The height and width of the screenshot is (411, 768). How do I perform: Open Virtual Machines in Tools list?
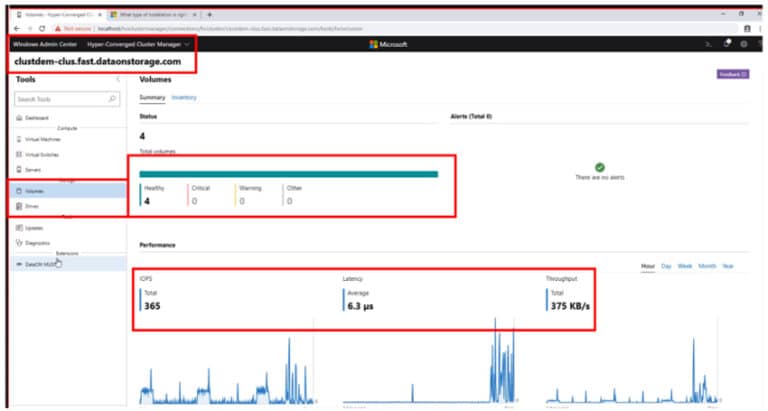pos(38,140)
